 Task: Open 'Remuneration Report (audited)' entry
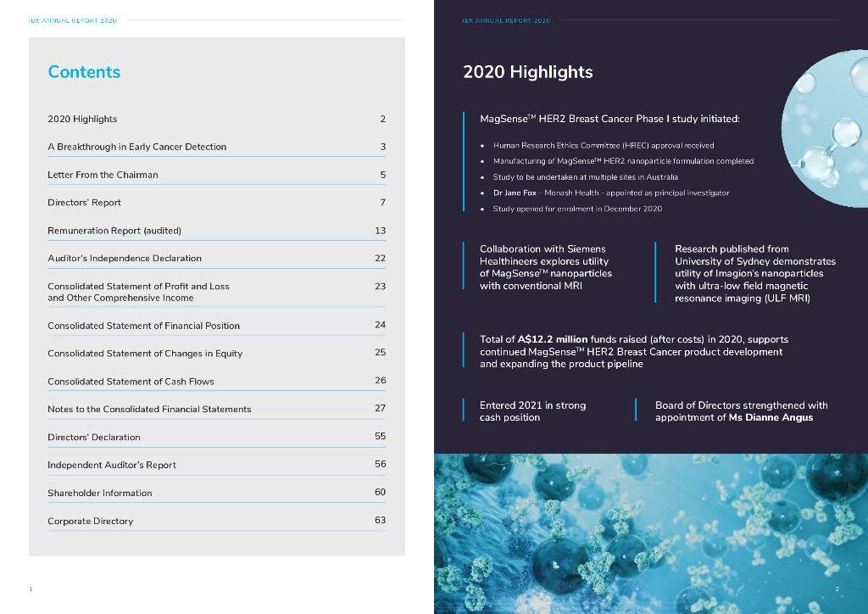[216, 231]
